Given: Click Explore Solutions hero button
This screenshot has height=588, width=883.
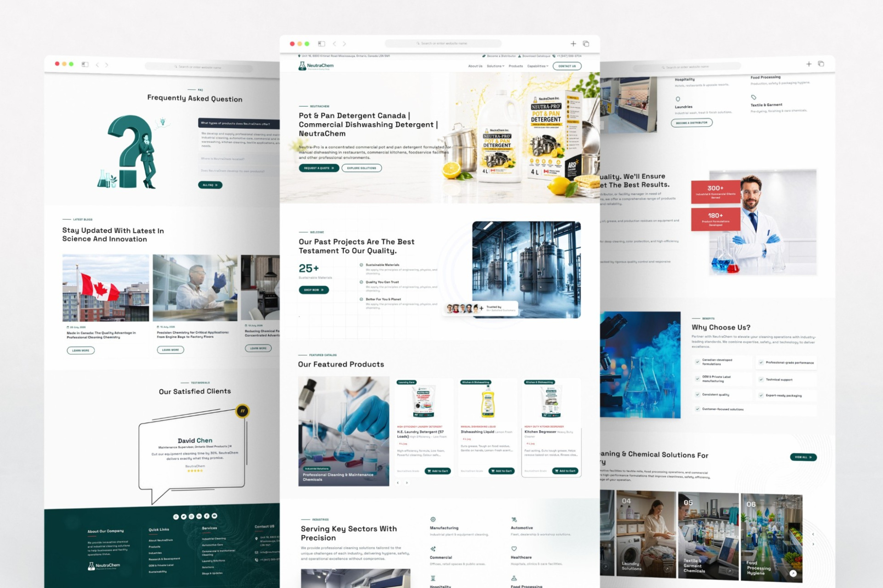Looking at the screenshot, I should [x=361, y=168].
